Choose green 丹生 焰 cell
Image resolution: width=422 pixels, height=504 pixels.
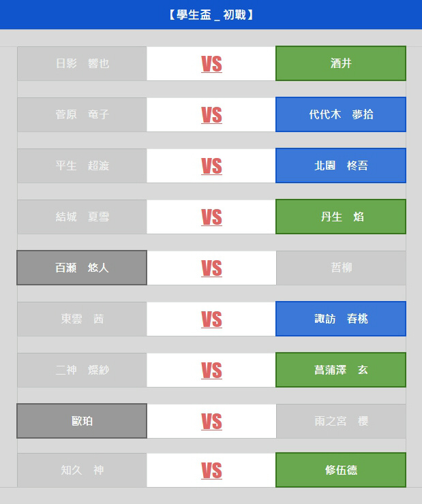[x=341, y=217]
